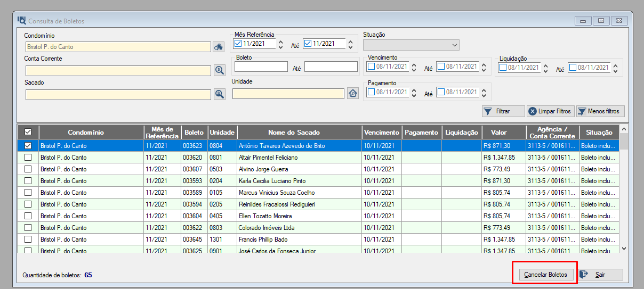Uncheck the Antônio Tavares Azevedo de Brito row
This screenshot has width=644, height=289.
click(28, 145)
